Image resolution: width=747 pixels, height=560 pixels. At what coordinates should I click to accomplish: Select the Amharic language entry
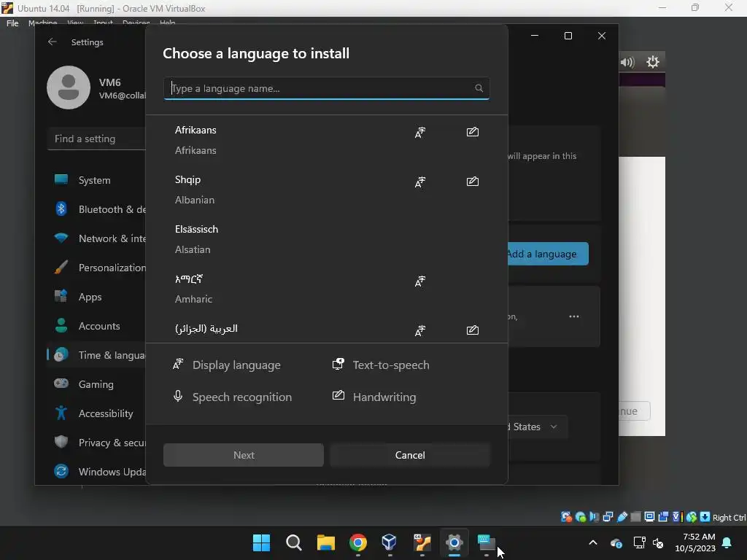point(326,289)
